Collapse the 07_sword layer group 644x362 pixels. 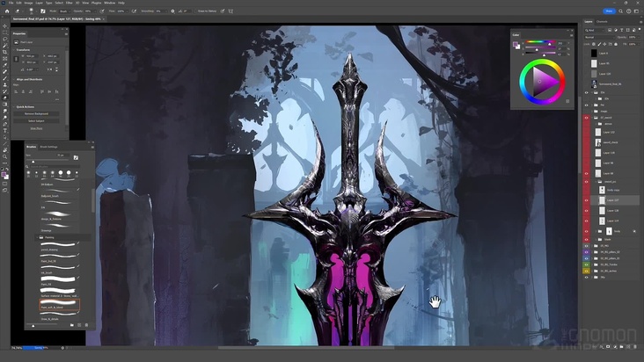[x=592, y=118]
